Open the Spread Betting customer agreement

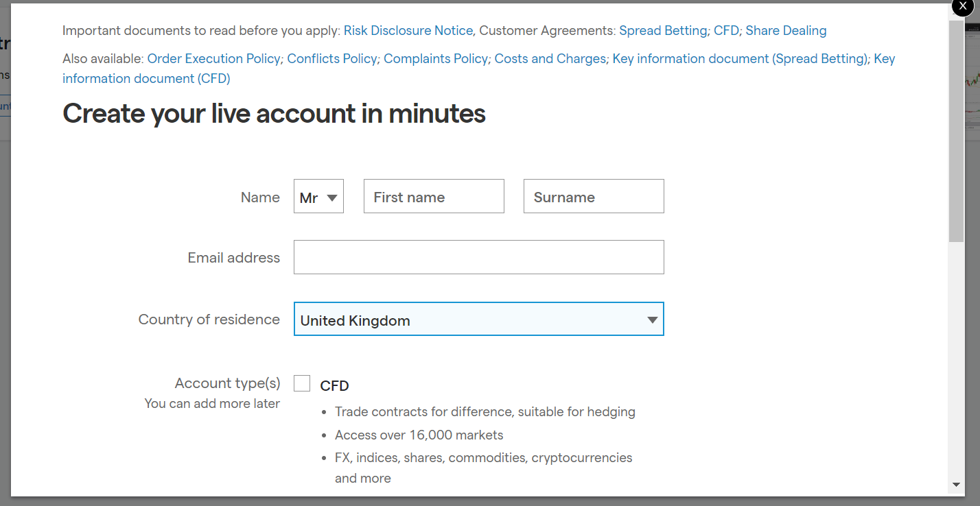662,31
